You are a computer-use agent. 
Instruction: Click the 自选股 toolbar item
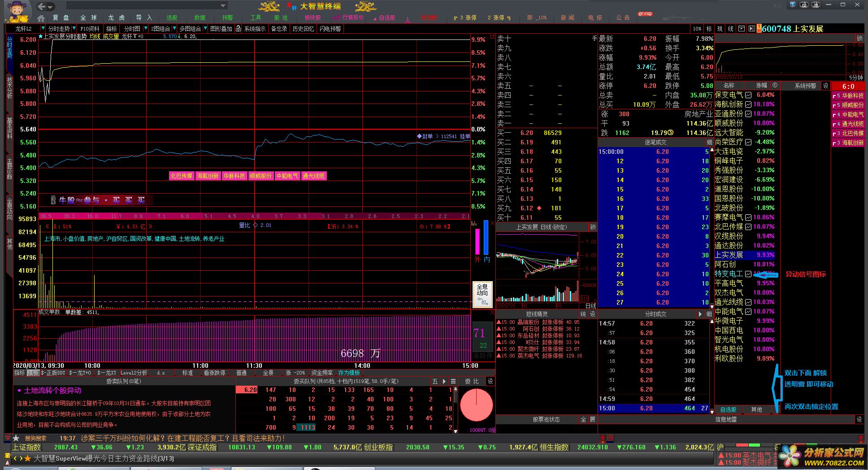pos(387,18)
